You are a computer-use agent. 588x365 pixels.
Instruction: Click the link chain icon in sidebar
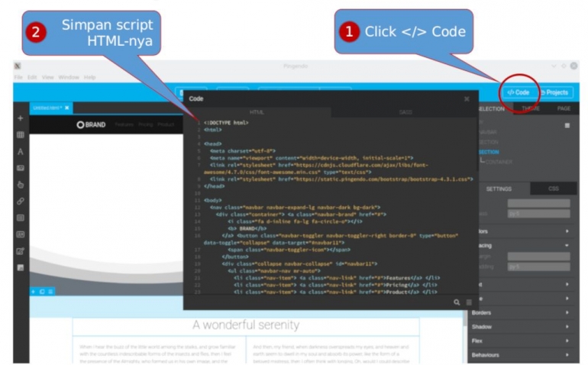(x=21, y=201)
